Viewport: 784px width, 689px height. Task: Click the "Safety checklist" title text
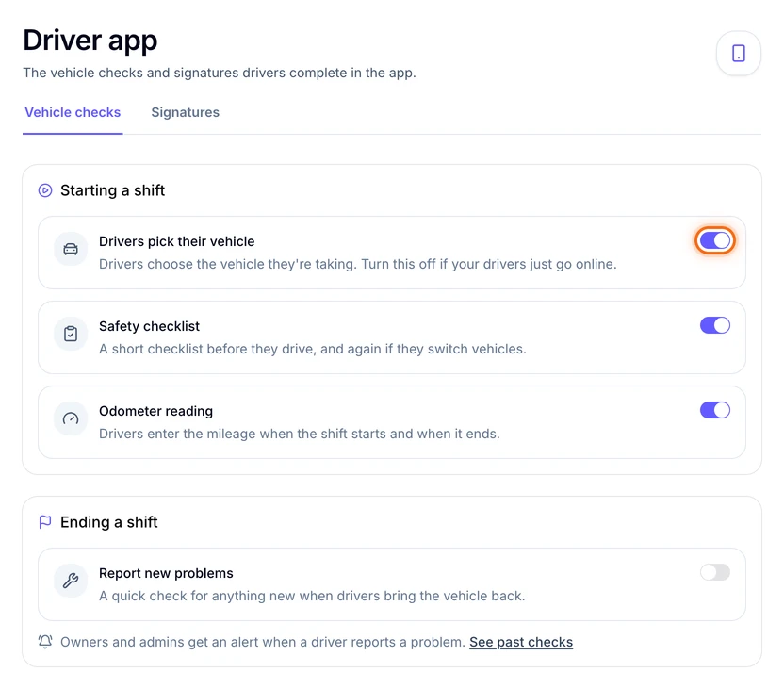[x=149, y=326]
